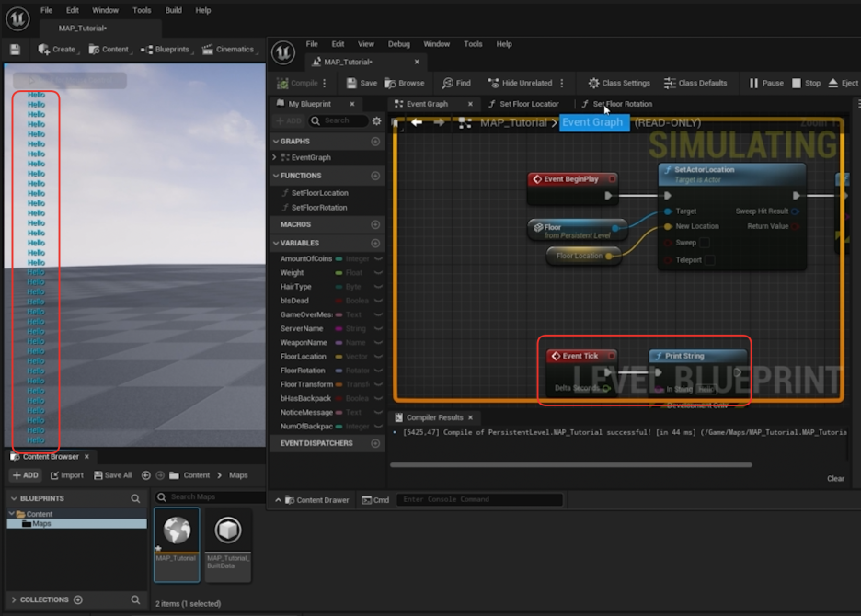
Task: Click the Unreal Engine logo in main window
Action: click(x=17, y=18)
